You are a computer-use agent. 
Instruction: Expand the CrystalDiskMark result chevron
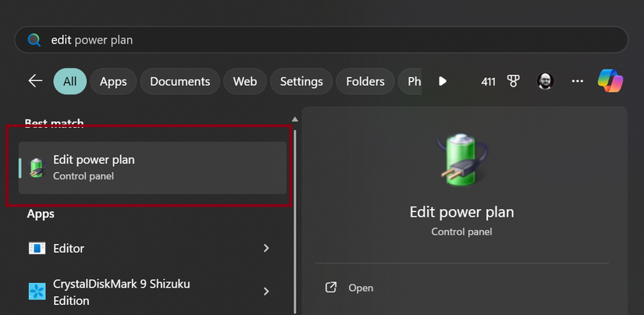click(266, 291)
